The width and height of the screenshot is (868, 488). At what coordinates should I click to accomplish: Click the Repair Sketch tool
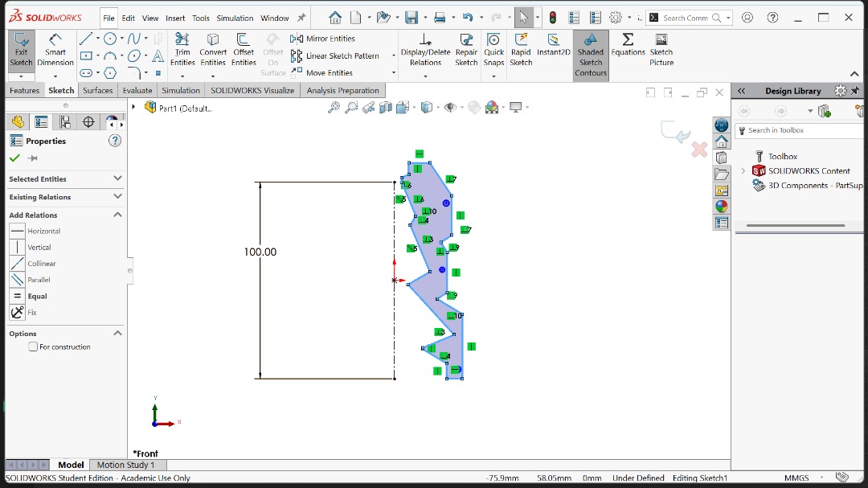coord(466,51)
